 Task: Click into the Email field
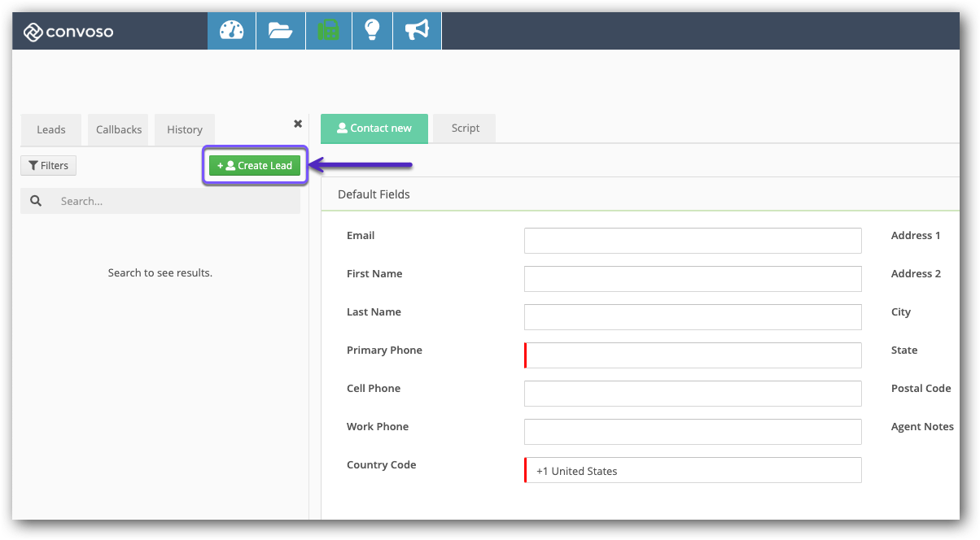(693, 241)
